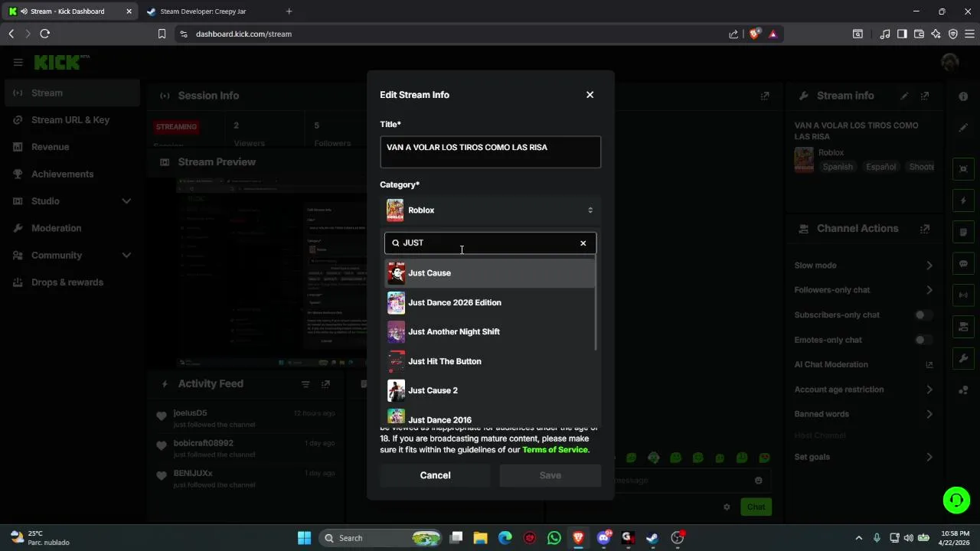Close the Edit Stream Info dialog
Image resolution: width=980 pixels, height=551 pixels.
pos(590,95)
